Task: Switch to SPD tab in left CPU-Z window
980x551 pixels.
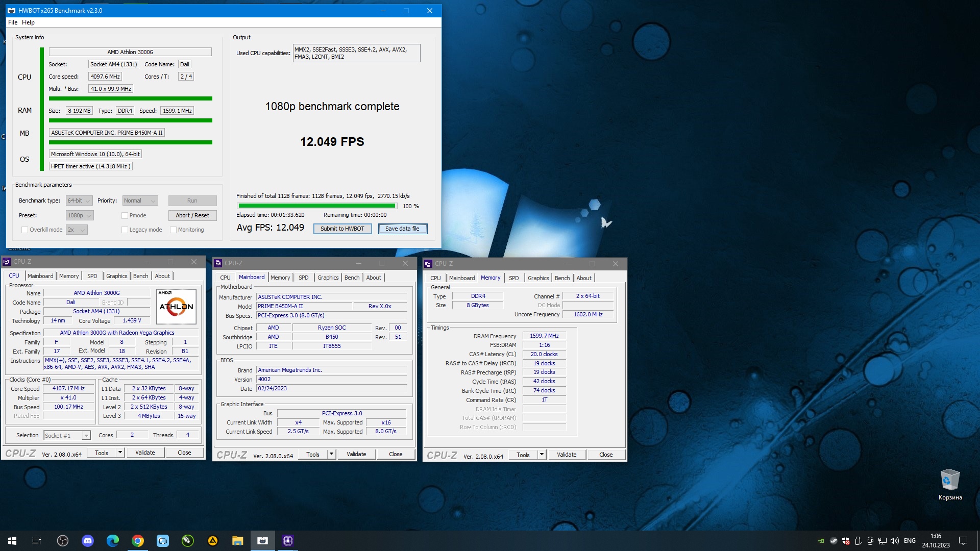Action: click(92, 276)
